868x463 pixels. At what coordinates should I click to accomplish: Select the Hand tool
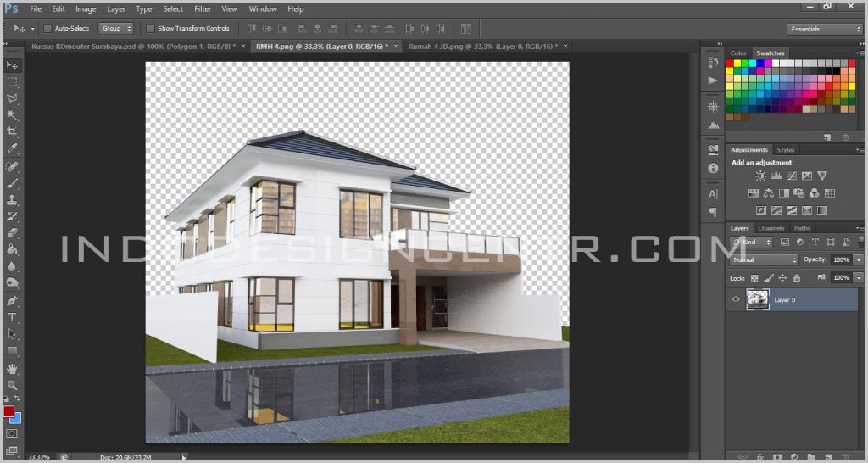12,369
